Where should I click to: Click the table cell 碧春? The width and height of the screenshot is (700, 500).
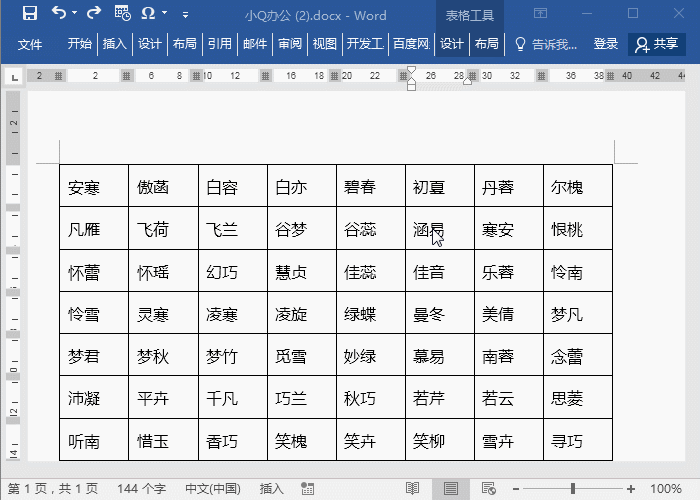click(x=371, y=186)
